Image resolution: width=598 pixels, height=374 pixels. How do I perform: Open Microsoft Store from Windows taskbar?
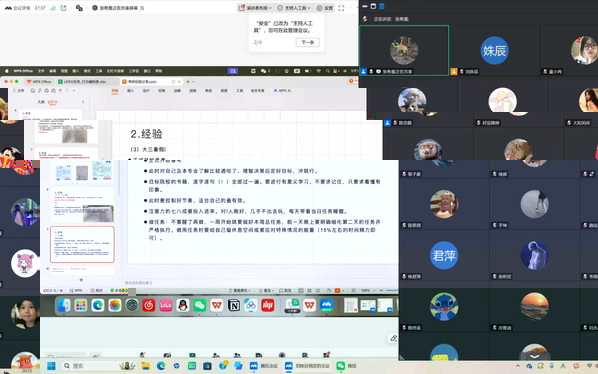[207, 366]
